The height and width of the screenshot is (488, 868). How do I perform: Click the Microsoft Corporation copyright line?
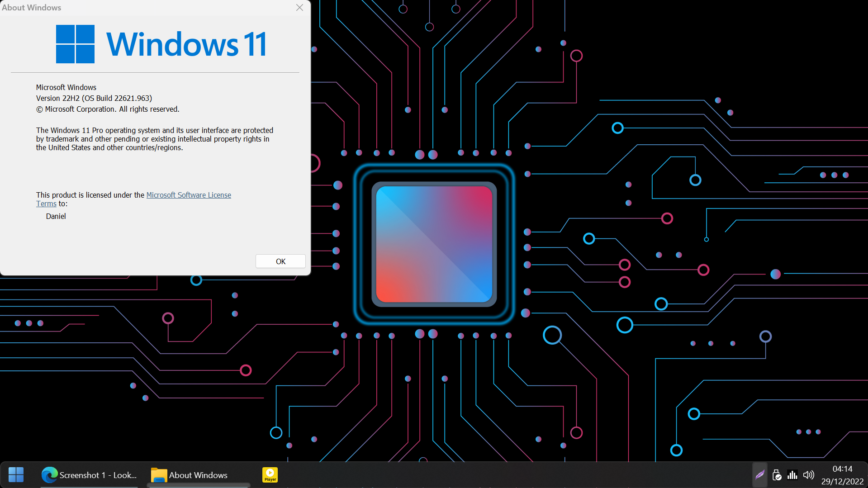coord(108,109)
